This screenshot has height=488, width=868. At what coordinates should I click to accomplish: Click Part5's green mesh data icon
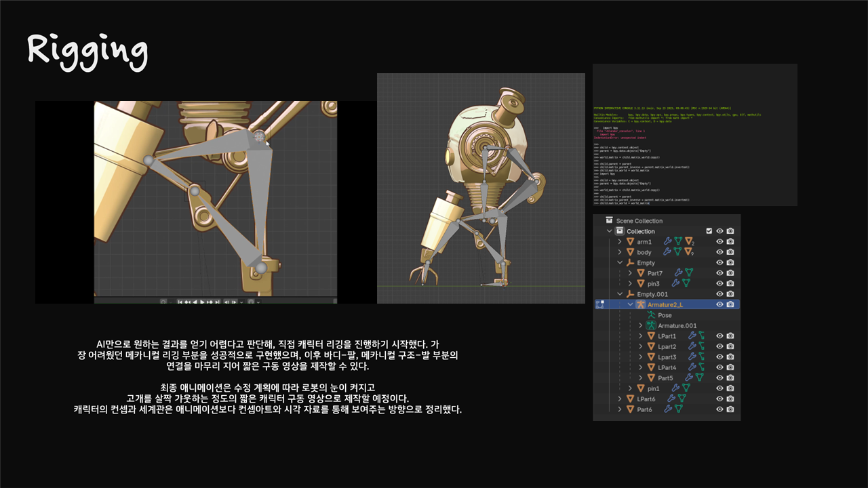tap(699, 378)
